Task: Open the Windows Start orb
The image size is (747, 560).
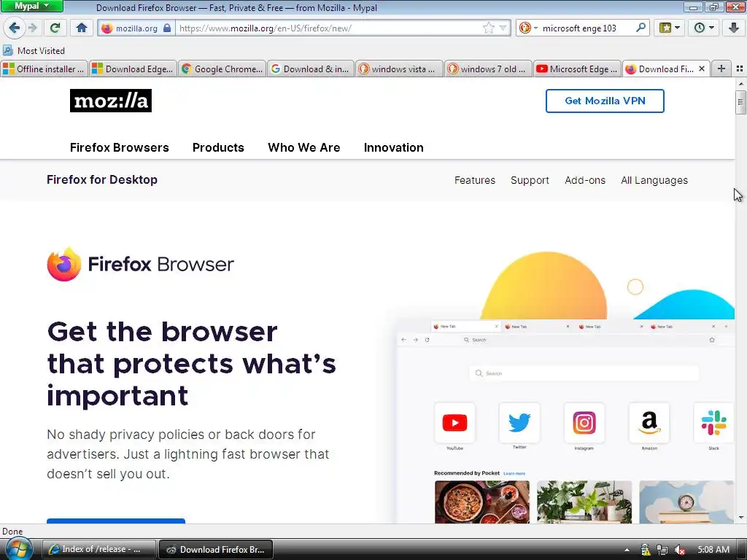Action: (x=18, y=548)
